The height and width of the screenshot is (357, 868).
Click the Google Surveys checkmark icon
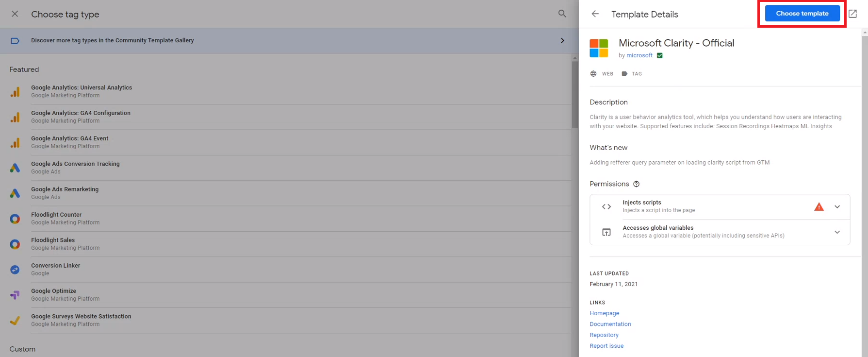[x=15, y=320]
